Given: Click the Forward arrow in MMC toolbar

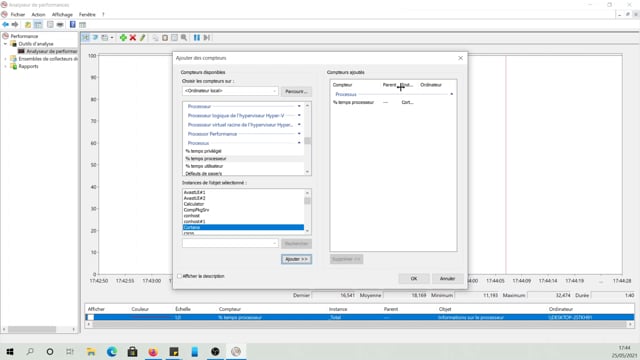Looking at the screenshot, I should [15, 24].
